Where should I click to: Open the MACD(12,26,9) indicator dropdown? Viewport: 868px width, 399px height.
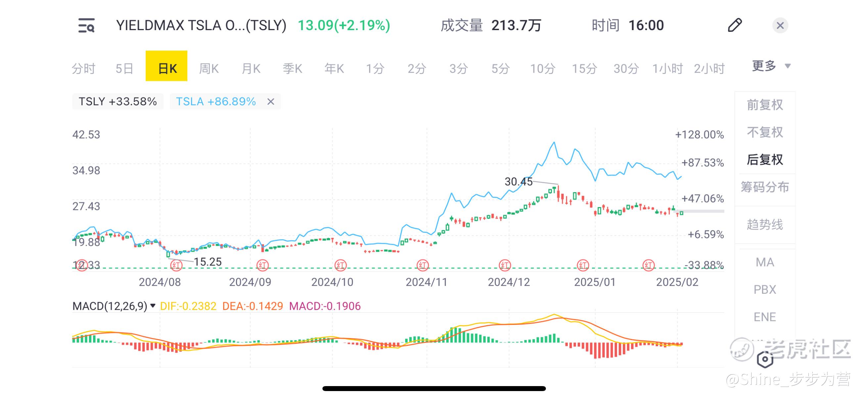coord(114,306)
